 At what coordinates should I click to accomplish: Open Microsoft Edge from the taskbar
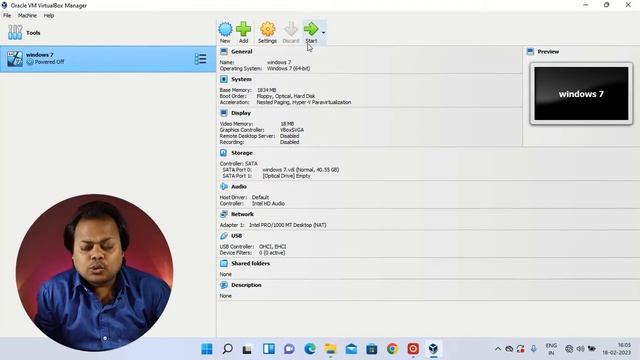(310, 349)
